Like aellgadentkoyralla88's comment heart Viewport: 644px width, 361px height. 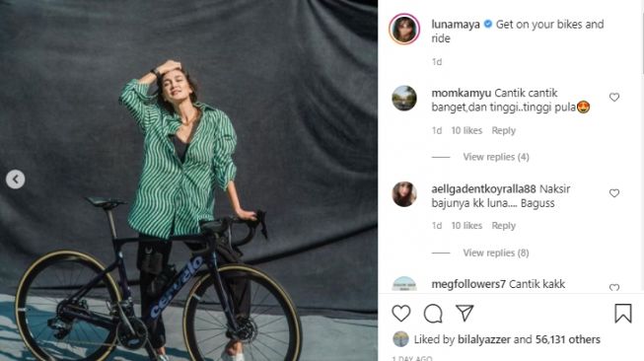point(614,193)
